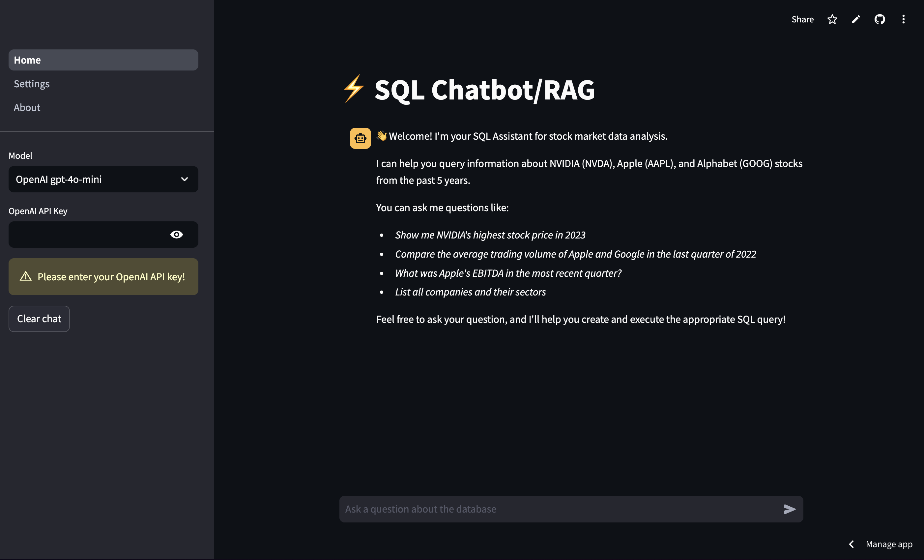The height and width of the screenshot is (560, 924).
Task: Click the Manage app link
Action: pyautogui.click(x=889, y=544)
